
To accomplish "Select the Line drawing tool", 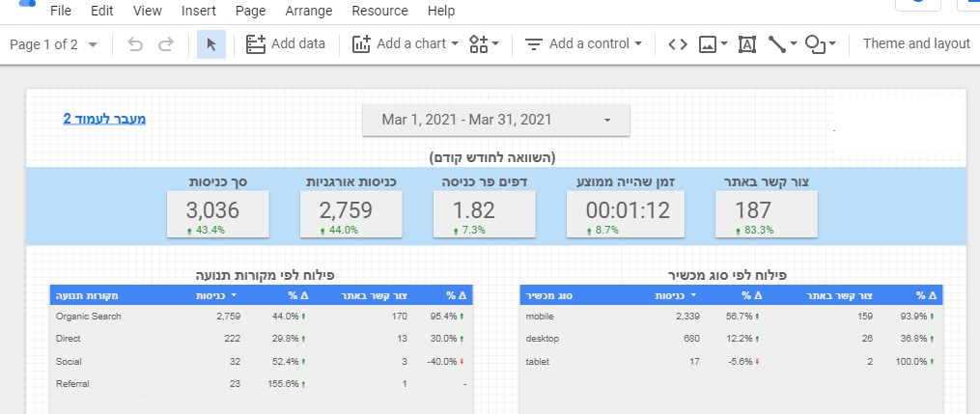I will [777, 44].
